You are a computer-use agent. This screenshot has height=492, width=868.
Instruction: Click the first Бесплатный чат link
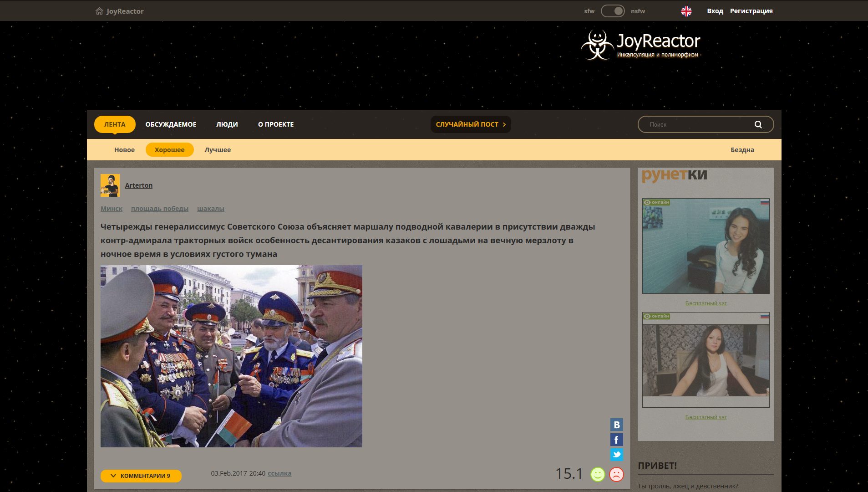pos(706,303)
